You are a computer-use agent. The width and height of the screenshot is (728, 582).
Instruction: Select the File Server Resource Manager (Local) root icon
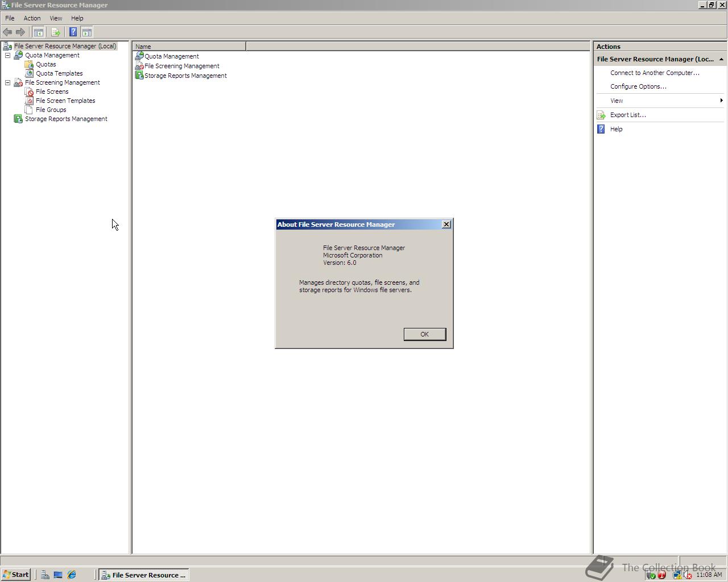point(7,46)
